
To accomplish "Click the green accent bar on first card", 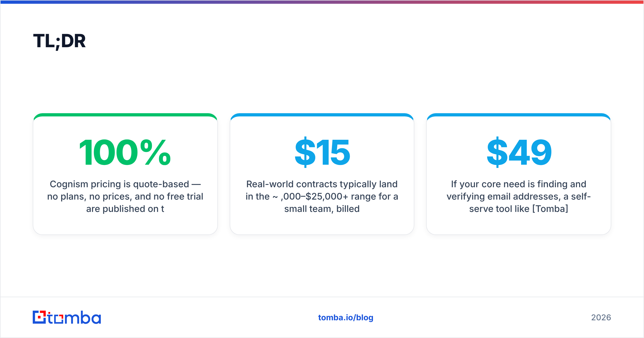I will (x=125, y=115).
